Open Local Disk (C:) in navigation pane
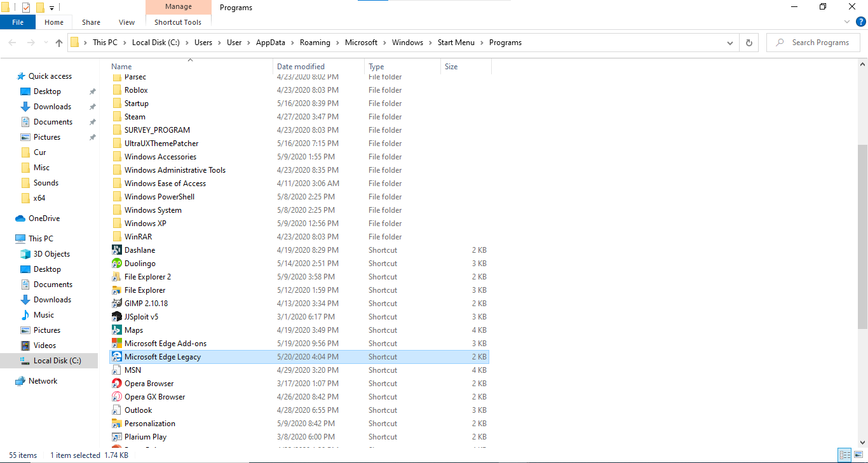The image size is (868, 463). [x=57, y=361]
